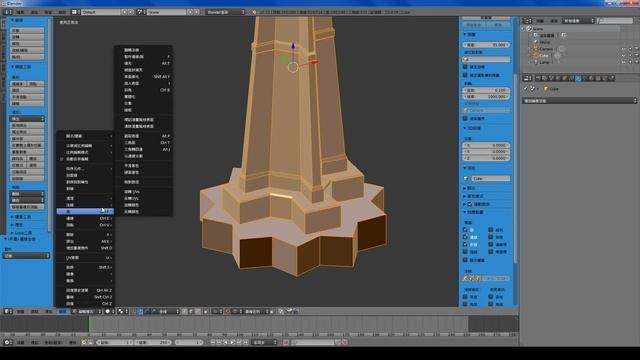Jump to the timeline end frame
This screenshot has width=640, height=360.
click(x=245, y=342)
